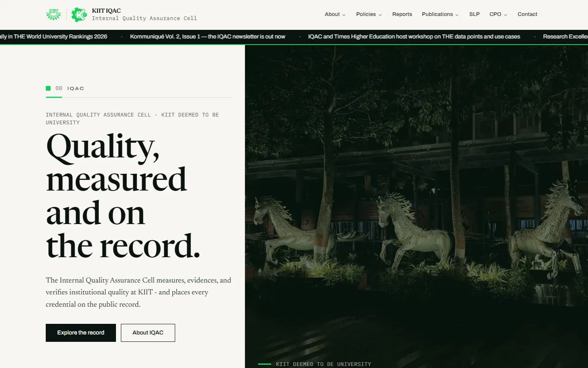Expand the CPO dropdown chevron
This screenshot has height=368, width=588.
point(506,15)
